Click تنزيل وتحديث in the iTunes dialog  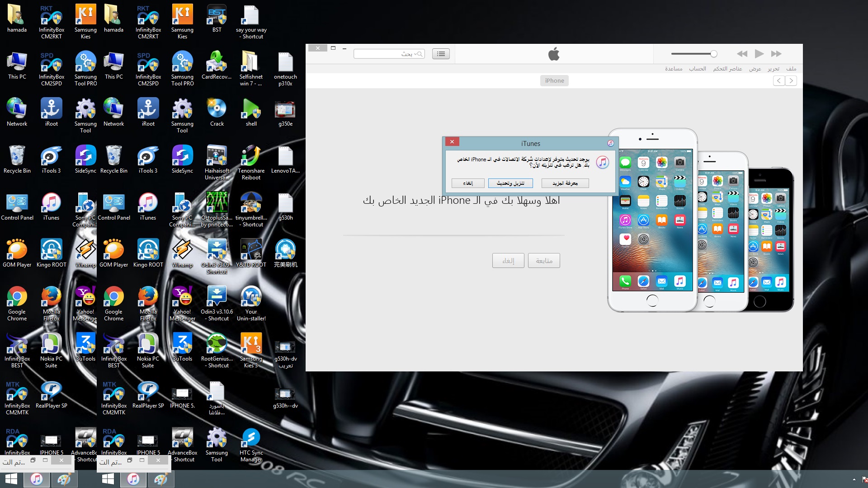[510, 183]
